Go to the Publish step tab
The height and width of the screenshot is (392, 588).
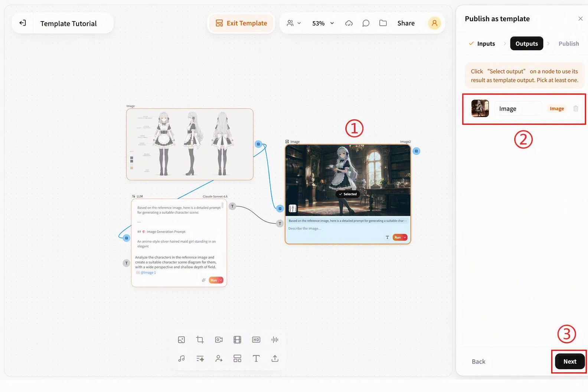pyautogui.click(x=569, y=43)
